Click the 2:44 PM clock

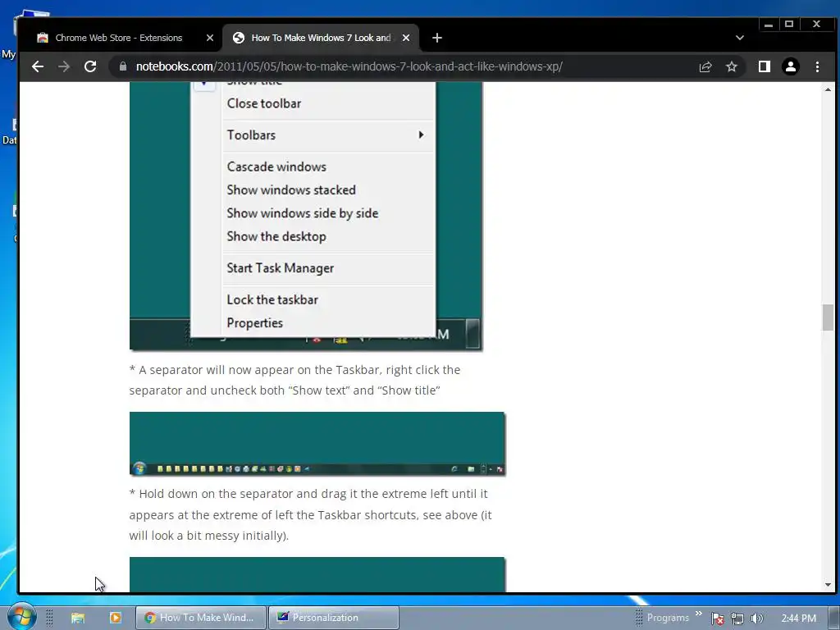(x=798, y=619)
